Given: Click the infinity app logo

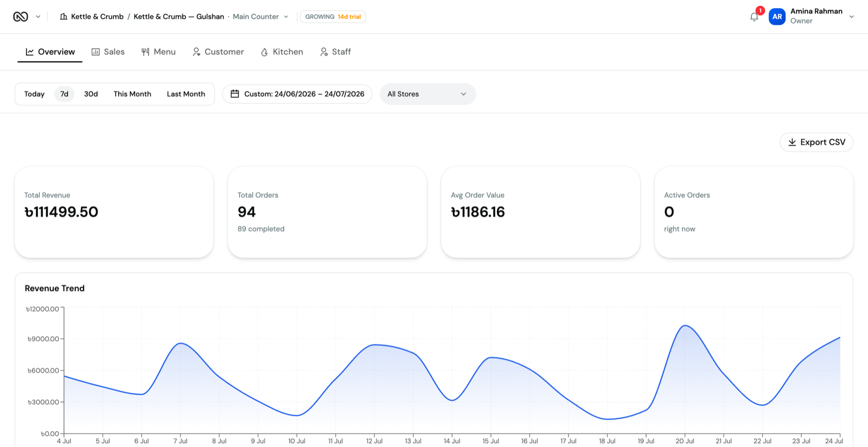Looking at the screenshot, I should point(21,17).
